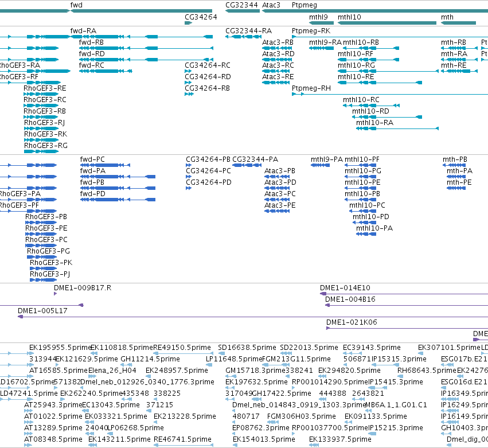This screenshot has height=448, width=488.
Task: Click the fwd-RC transcript label
Action: pyautogui.click(x=92, y=65)
